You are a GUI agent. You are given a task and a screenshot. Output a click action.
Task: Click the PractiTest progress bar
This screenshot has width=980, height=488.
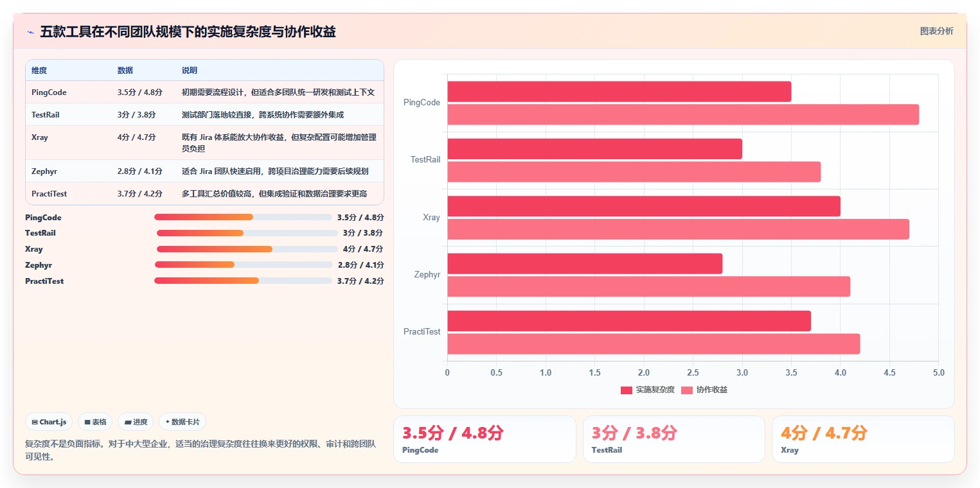click(243, 281)
